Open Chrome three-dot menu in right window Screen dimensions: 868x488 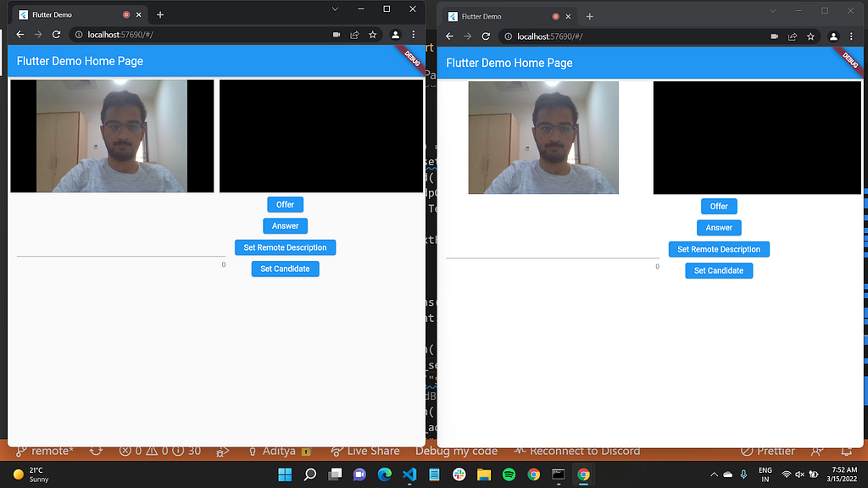coord(851,36)
